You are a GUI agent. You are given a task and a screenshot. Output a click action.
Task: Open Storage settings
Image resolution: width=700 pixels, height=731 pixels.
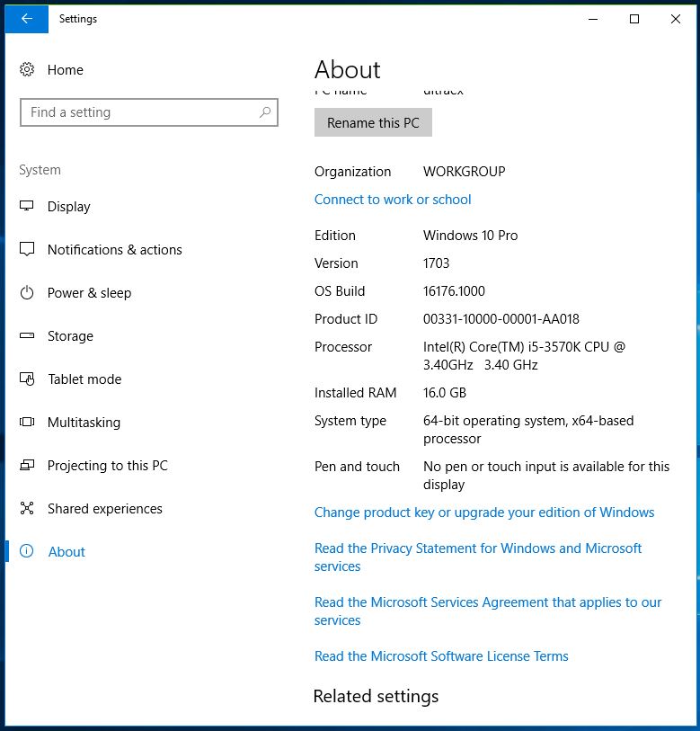tap(70, 336)
